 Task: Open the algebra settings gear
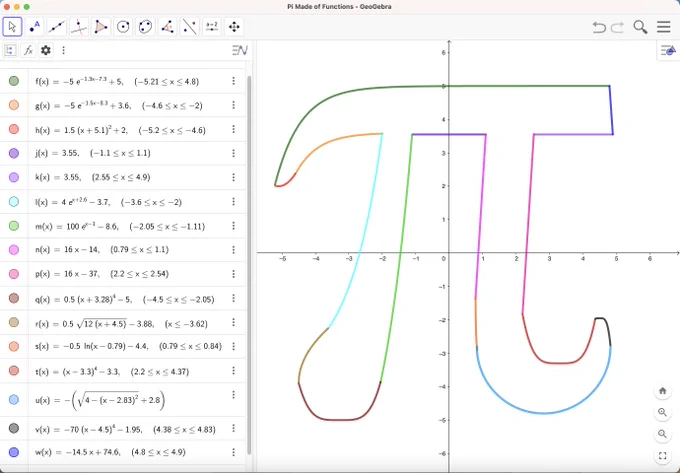tap(46, 50)
